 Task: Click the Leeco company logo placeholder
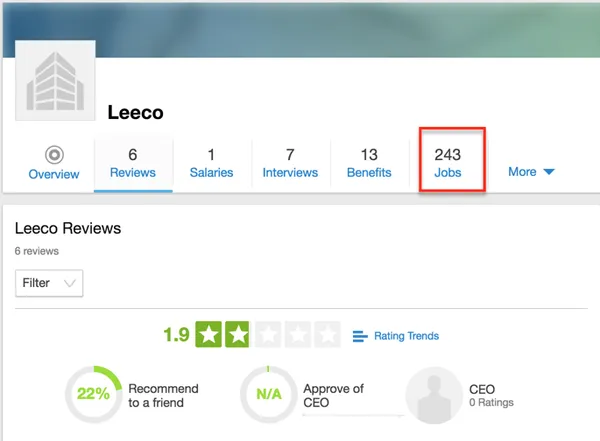pyautogui.click(x=55, y=81)
